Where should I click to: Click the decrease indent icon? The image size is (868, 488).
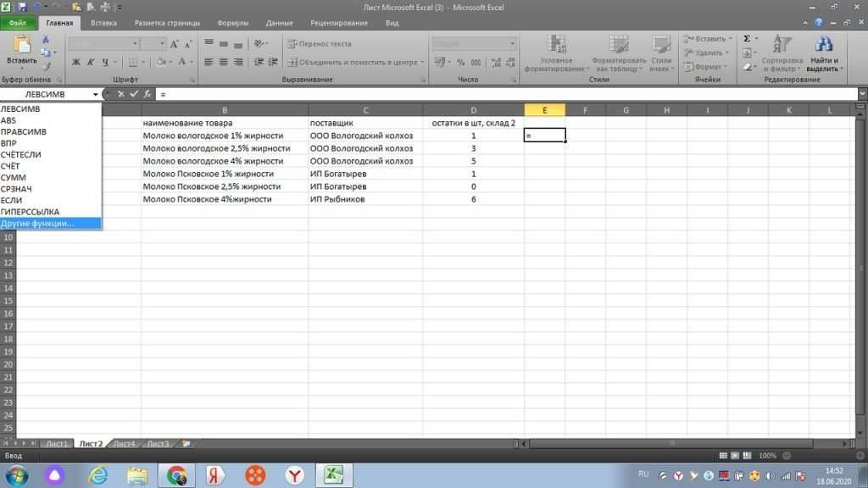pos(259,63)
